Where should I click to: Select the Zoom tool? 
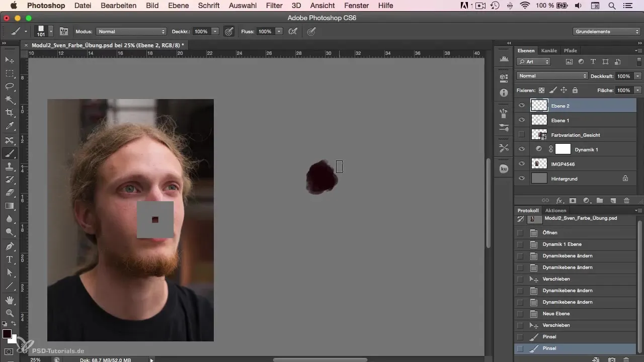[x=10, y=313]
